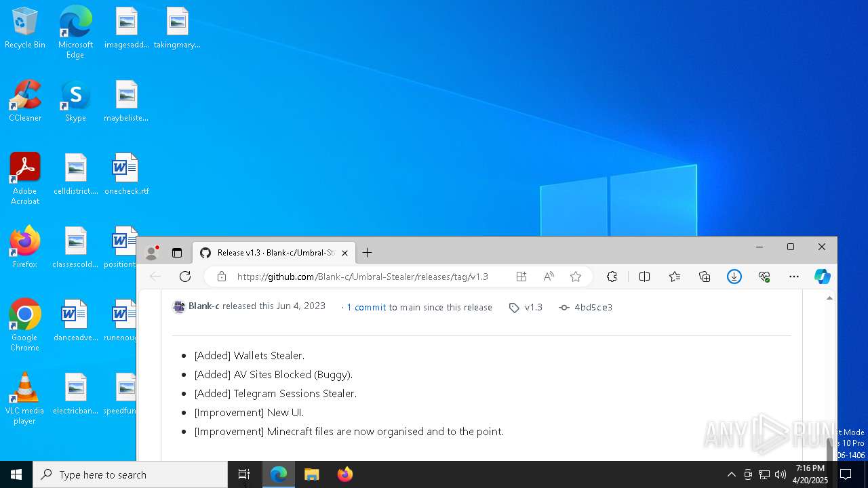
Task: Open the Favorites list icon
Action: [675, 277]
